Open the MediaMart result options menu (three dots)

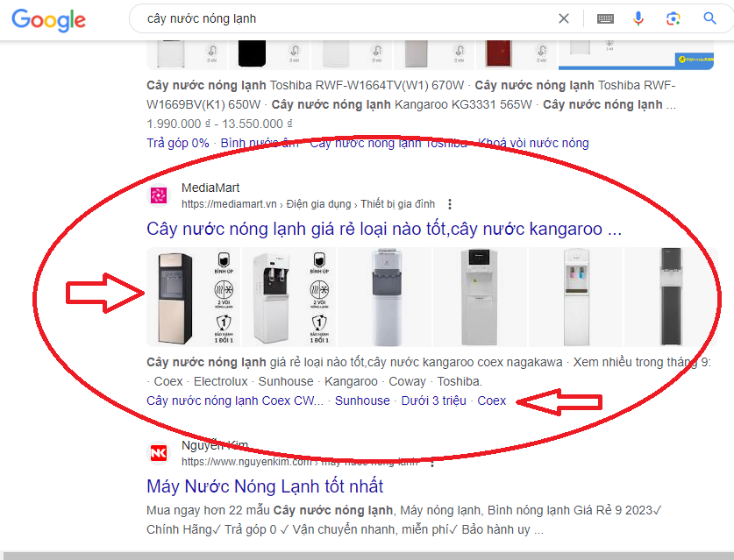tap(449, 204)
